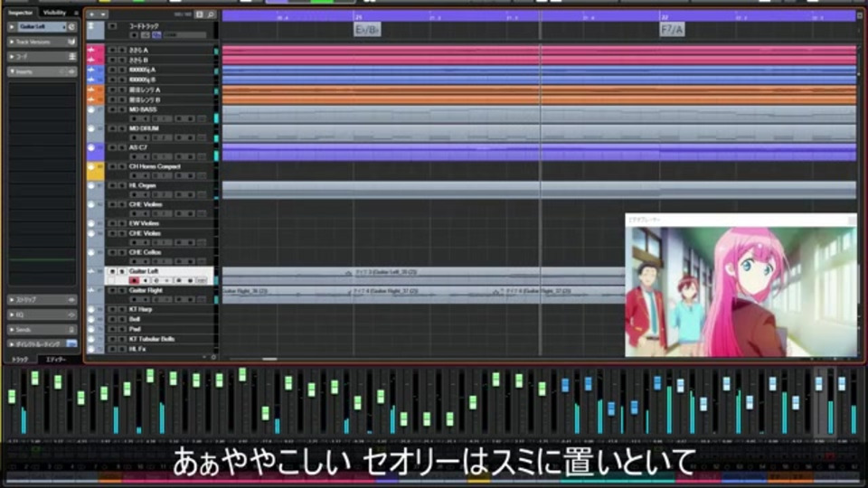This screenshot has width=868, height=488.
Task: Switch to the Inspector tab
Action: click(x=21, y=13)
